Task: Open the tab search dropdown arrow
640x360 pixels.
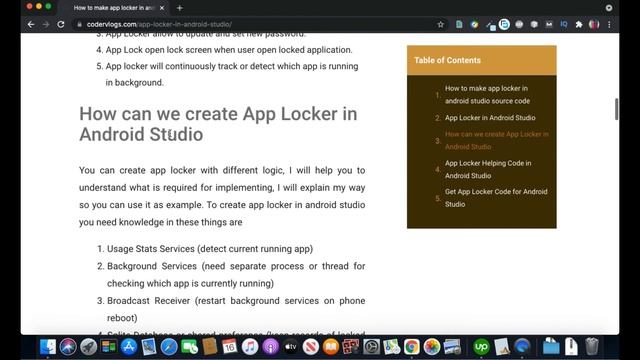Action: point(609,8)
